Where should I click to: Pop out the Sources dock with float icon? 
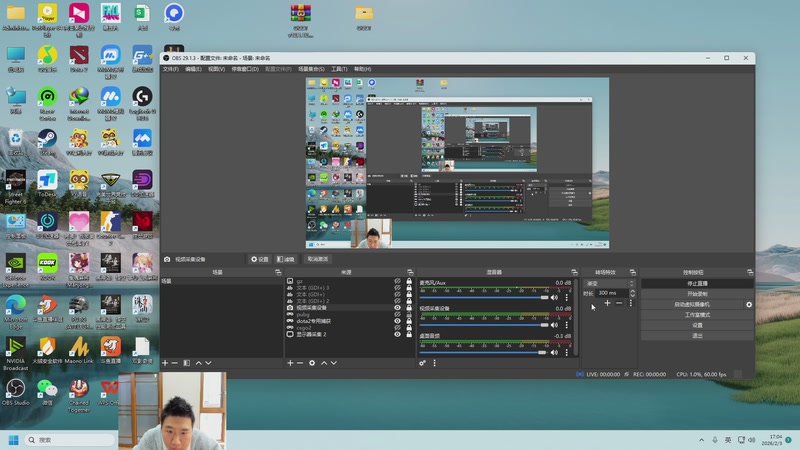pyautogui.click(x=410, y=272)
